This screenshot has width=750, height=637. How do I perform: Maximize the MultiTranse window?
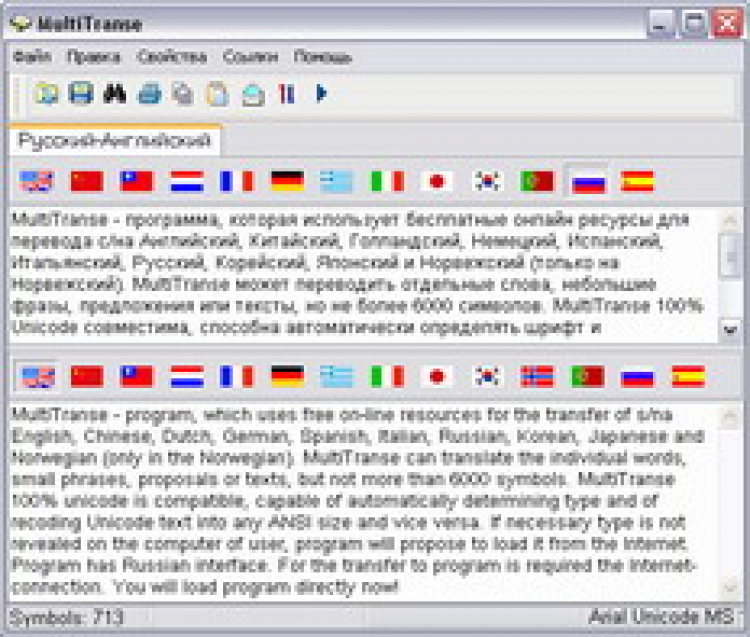click(694, 23)
